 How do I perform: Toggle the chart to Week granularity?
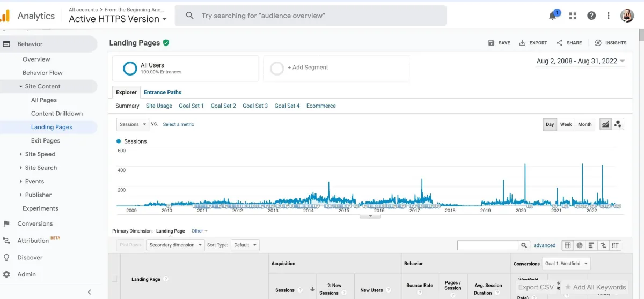coord(566,124)
